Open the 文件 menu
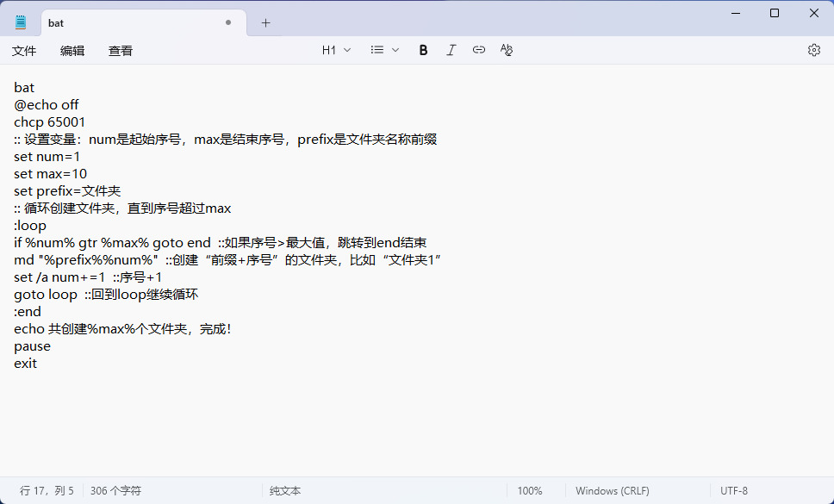Image resolution: width=834 pixels, height=504 pixels. tap(24, 51)
